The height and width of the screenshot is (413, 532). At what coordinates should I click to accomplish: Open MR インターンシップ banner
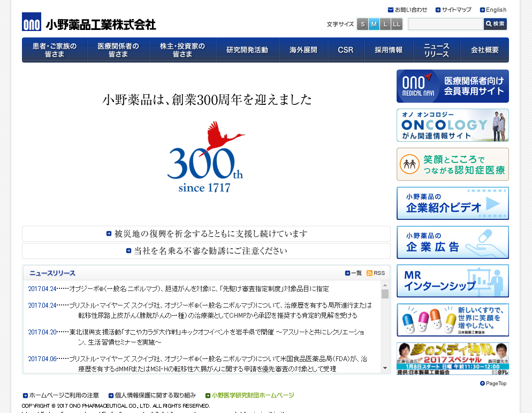453,281
